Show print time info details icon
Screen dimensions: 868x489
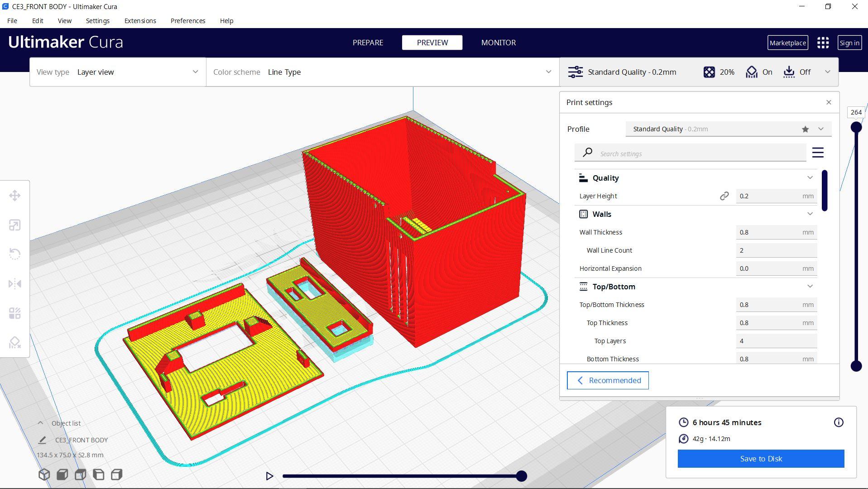839,422
